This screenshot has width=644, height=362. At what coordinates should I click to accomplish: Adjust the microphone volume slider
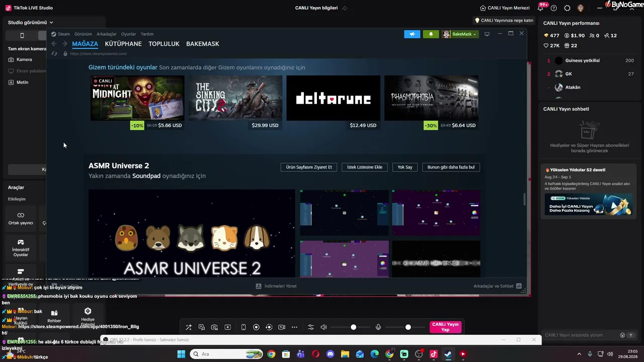[406, 327]
